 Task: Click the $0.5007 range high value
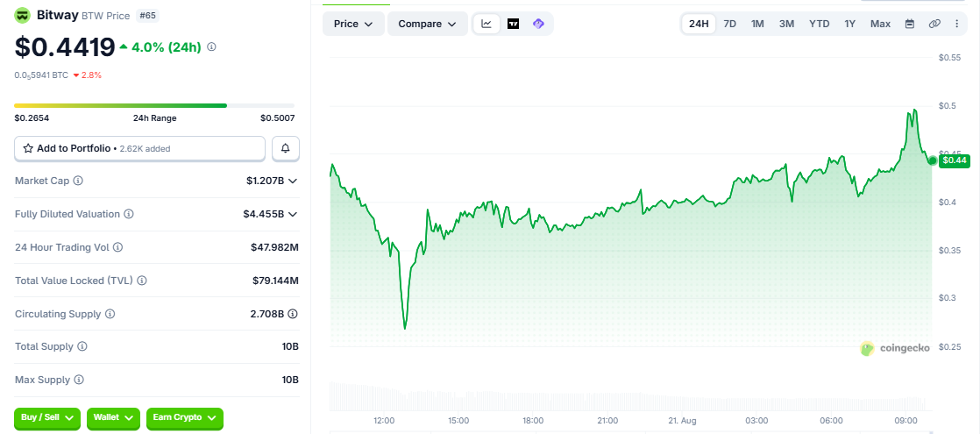click(x=278, y=117)
